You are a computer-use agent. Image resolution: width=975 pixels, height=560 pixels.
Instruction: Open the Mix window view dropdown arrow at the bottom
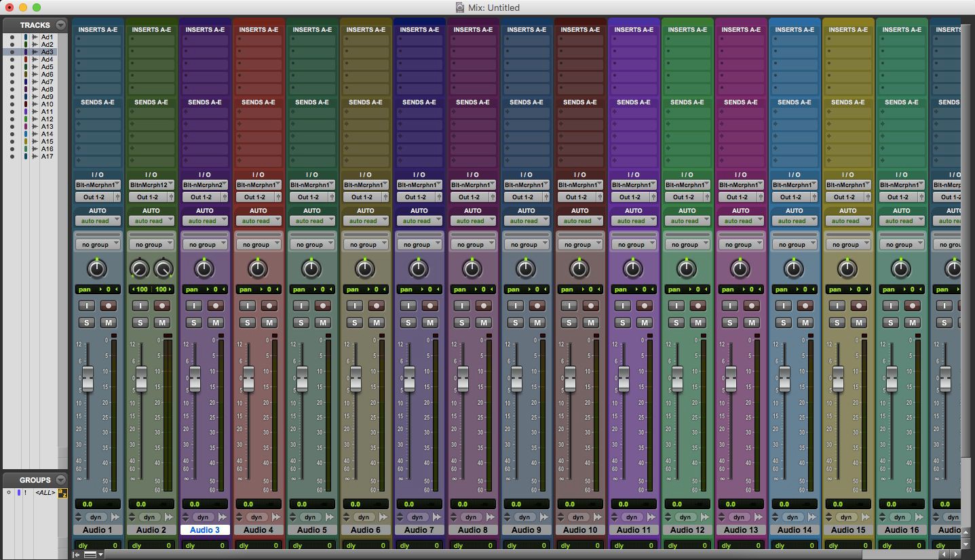coord(101,555)
